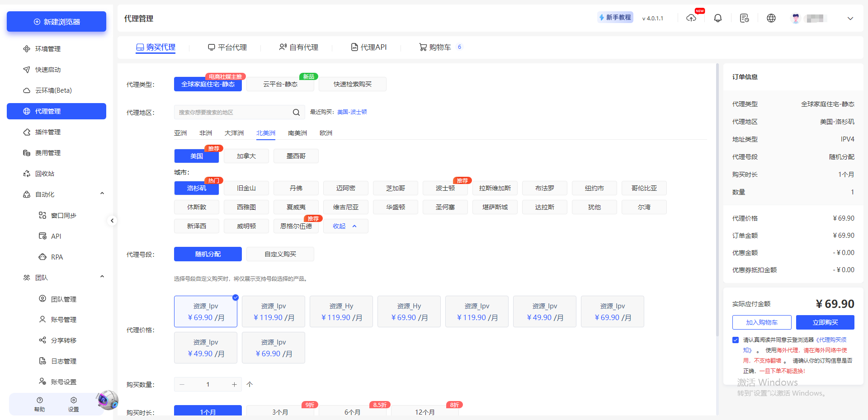The image size is (868, 420).
Task: Open the account dropdown chevron top right
Action: 850,19
